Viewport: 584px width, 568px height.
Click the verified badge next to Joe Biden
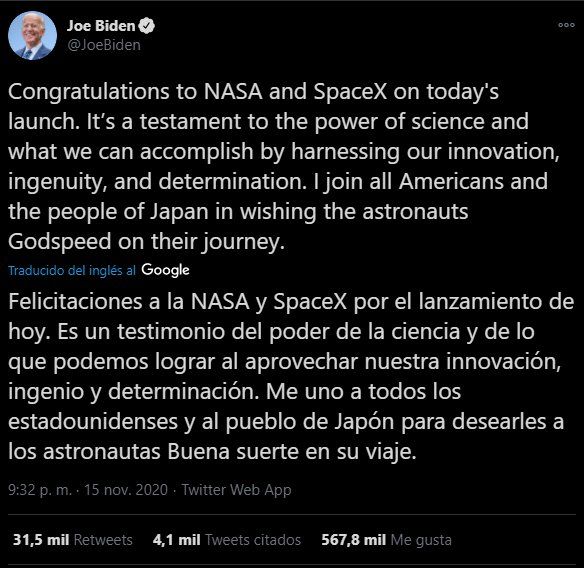click(146, 25)
